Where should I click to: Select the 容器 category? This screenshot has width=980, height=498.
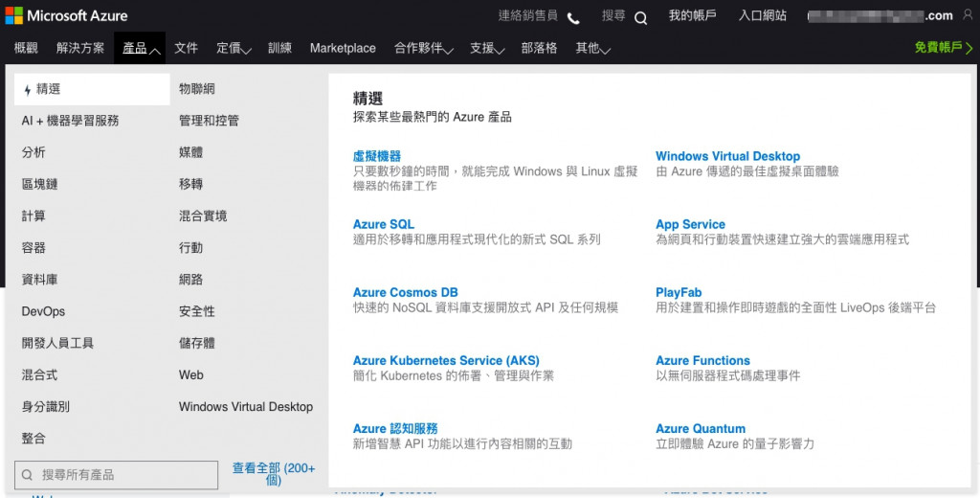(x=33, y=248)
